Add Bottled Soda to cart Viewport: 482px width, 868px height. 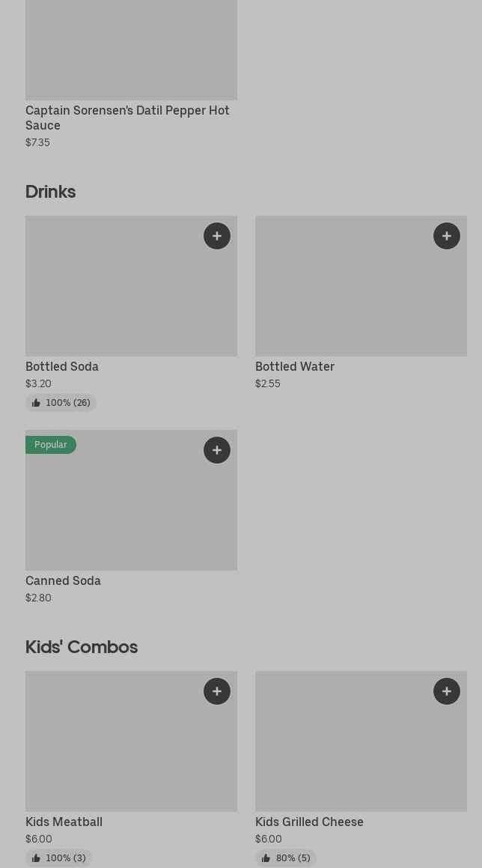(x=217, y=236)
